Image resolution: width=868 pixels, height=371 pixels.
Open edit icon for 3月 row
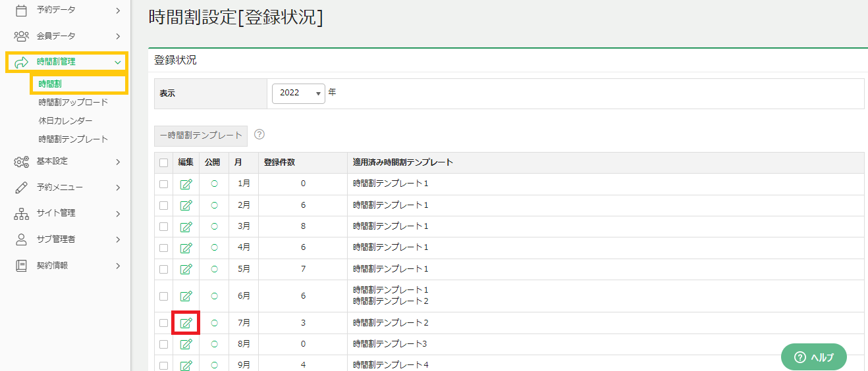tap(186, 226)
